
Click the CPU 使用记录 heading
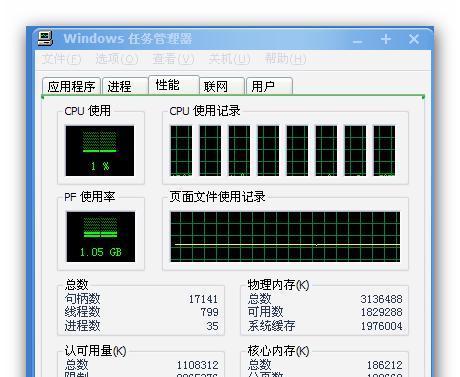pos(205,111)
